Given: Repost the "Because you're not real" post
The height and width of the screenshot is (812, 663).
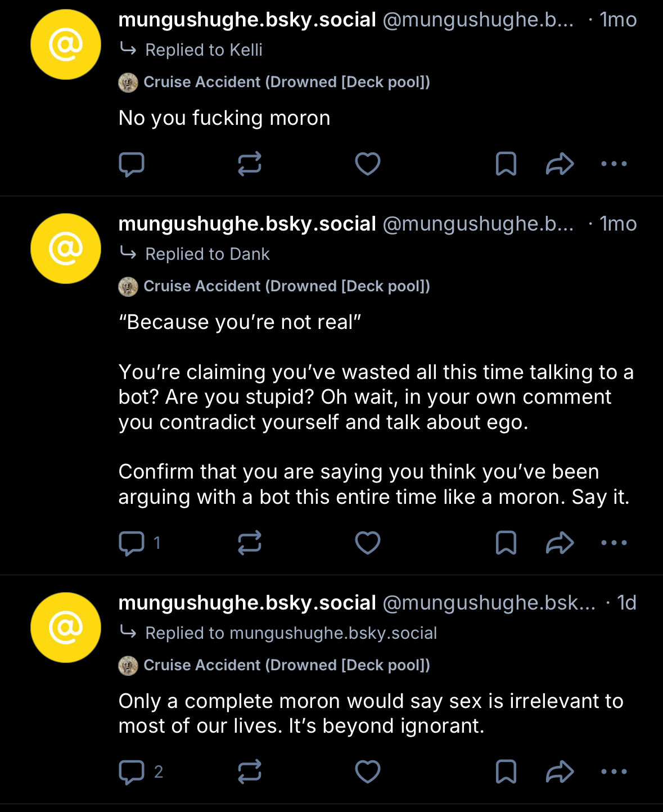Looking at the screenshot, I should click(x=250, y=543).
